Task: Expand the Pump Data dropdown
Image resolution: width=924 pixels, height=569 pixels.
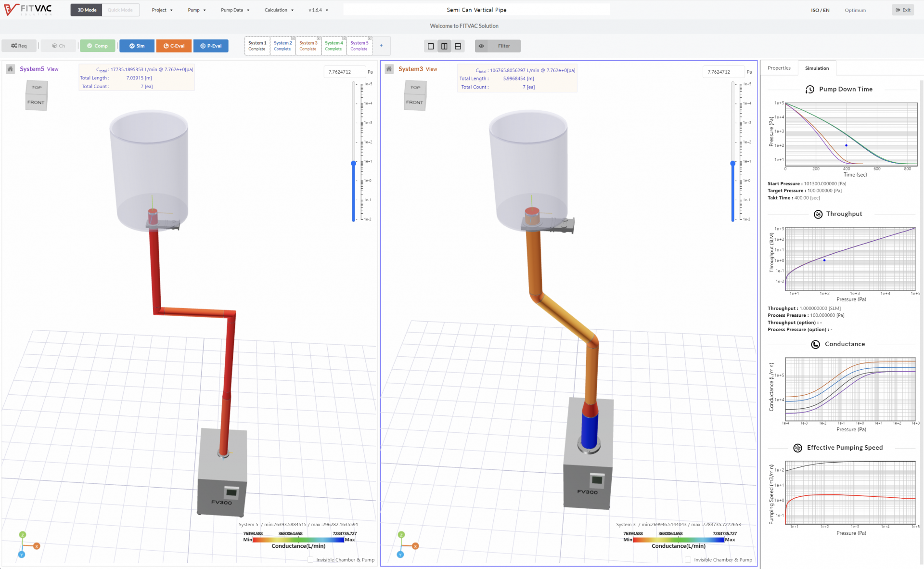Action: coord(235,10)
